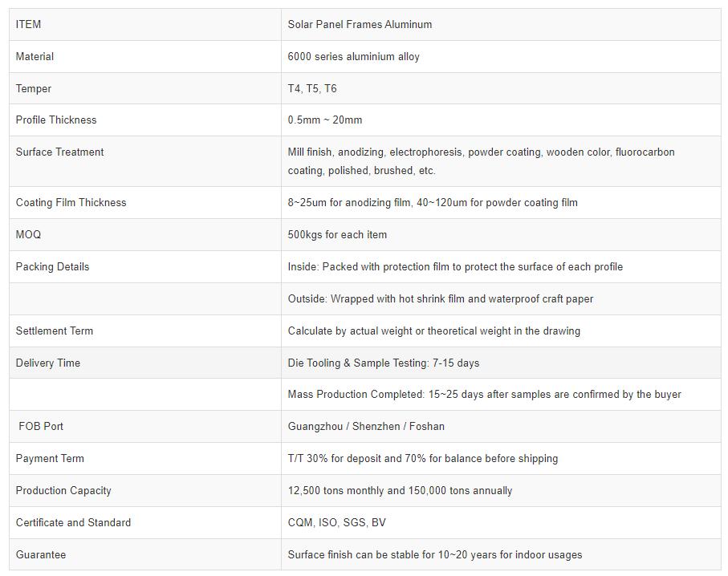This screenshot has height=576, width=728.
Task: Select the T4, T5, T6 value
Action: point(312,89)
